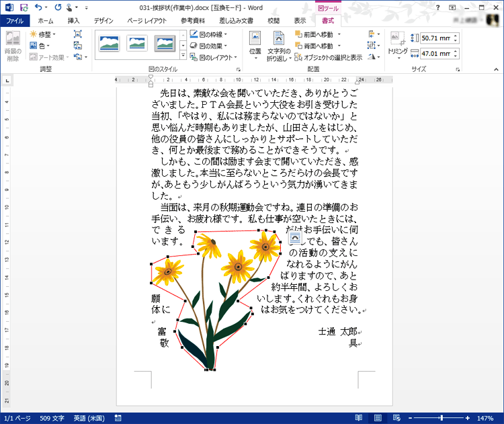This screenshot has height=424, width=504.
Task: Click 前面へ移動 bring forward button
Action: coord(314,34)
